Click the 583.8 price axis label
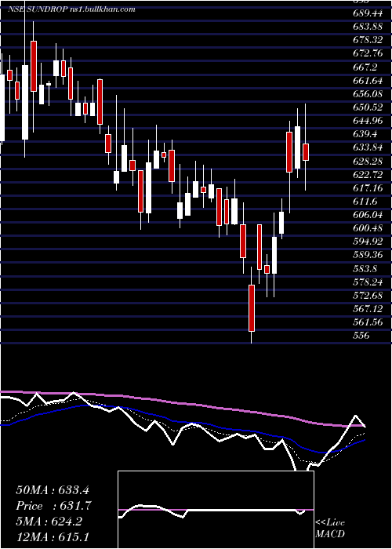The height and width of the screenshot is (549, 392). tap(365, 268)
